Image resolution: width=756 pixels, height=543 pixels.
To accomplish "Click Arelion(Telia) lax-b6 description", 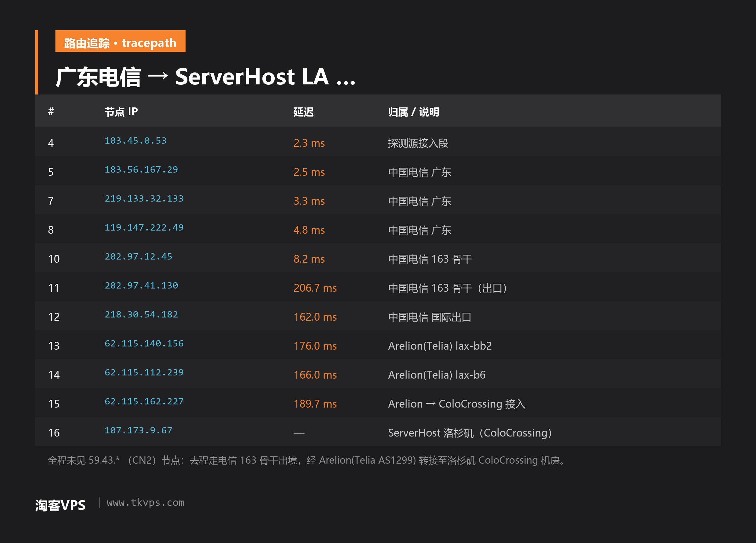I will (x=437, y=375).
